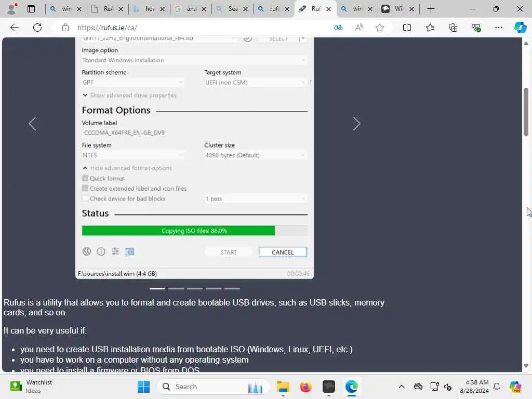Click the SELECT button in Rufus
532x399 pixels.
click(278, 39)
